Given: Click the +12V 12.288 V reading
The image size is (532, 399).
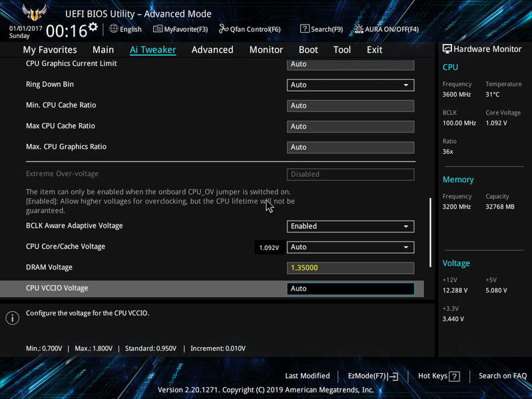Looking at the screenshot, I should 455,290.
